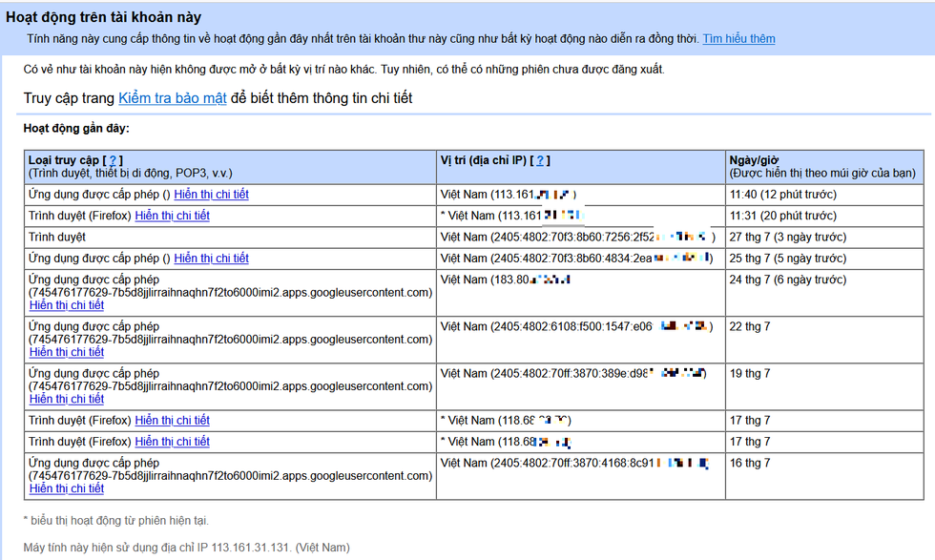Viewport: 935px width, 560px height.
Task: Expand details for the first 17 thg 7 Firefox entry
Action: click(x=172, y=421)
